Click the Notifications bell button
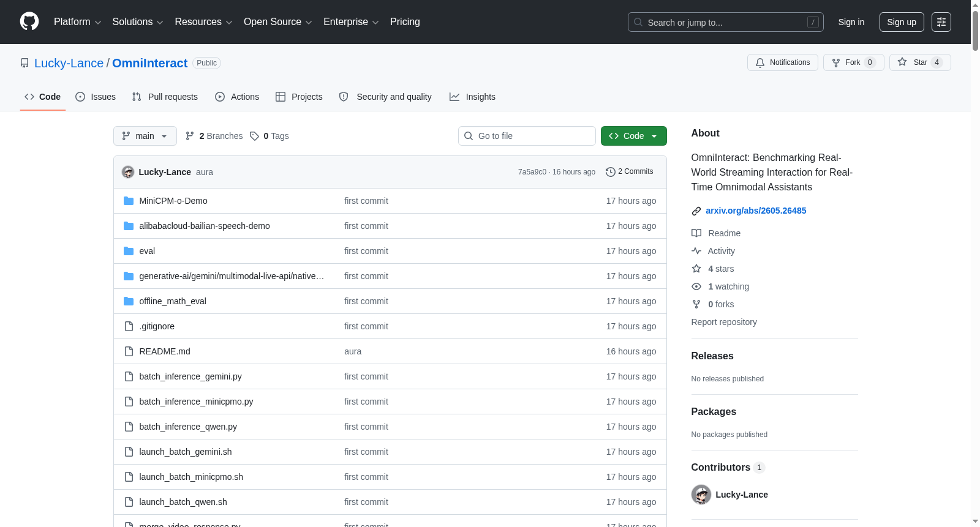This screenshot has width=980, height=527. [782, 62]
